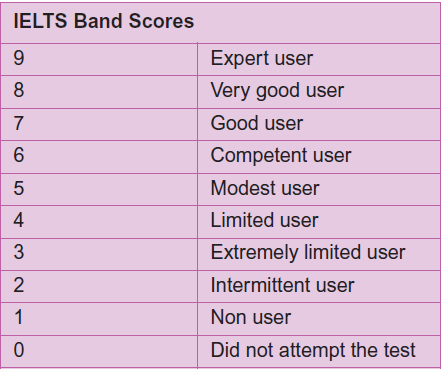
Task: Select the band score 0 cell
Action: [x=99, y=352]
